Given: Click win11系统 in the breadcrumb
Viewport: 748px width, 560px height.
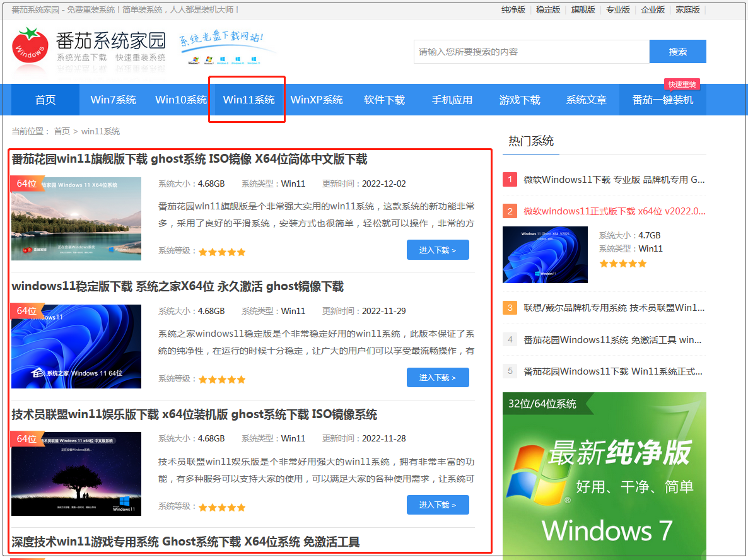Looking at the screenshot, I should pyautogui.click(x=100, y=131).
